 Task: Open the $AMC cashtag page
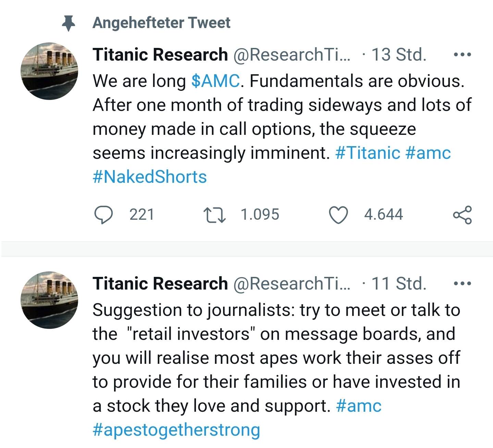tap(216, 81)
